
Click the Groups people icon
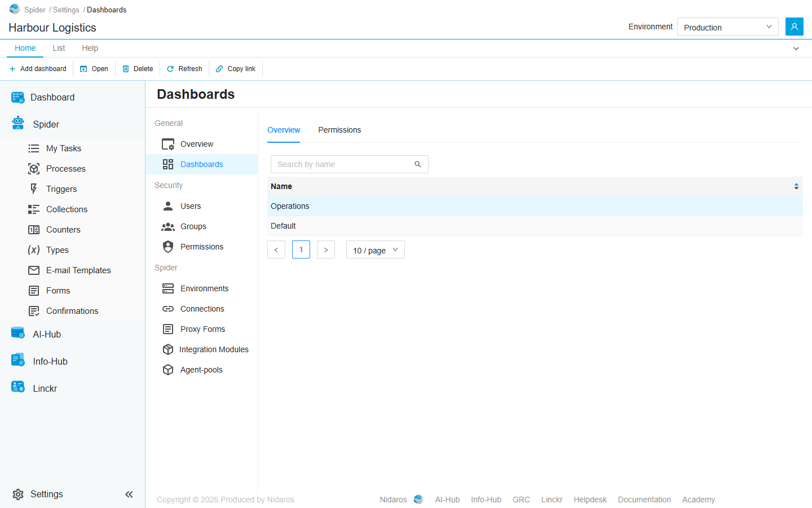pyautogui.click(x=168, y=226)
